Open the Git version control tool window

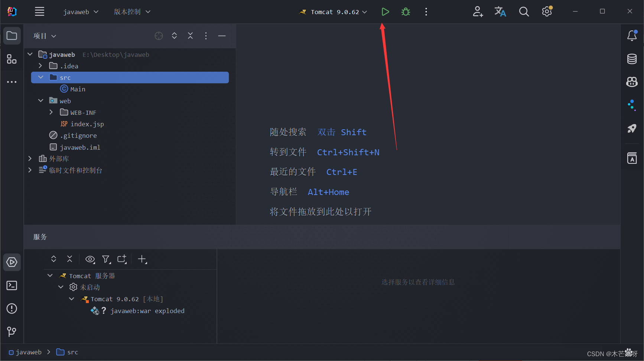(12, 332)
